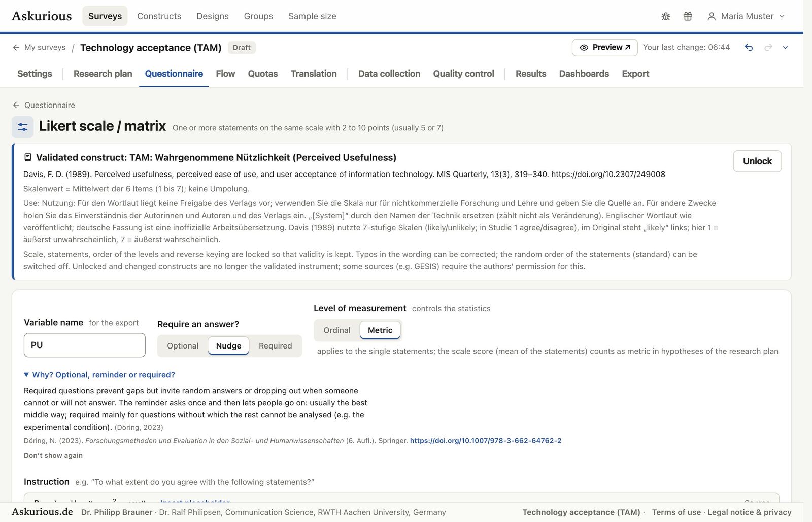Click the user profile icon
Screen dimensions: 812x522
(712, 16)
